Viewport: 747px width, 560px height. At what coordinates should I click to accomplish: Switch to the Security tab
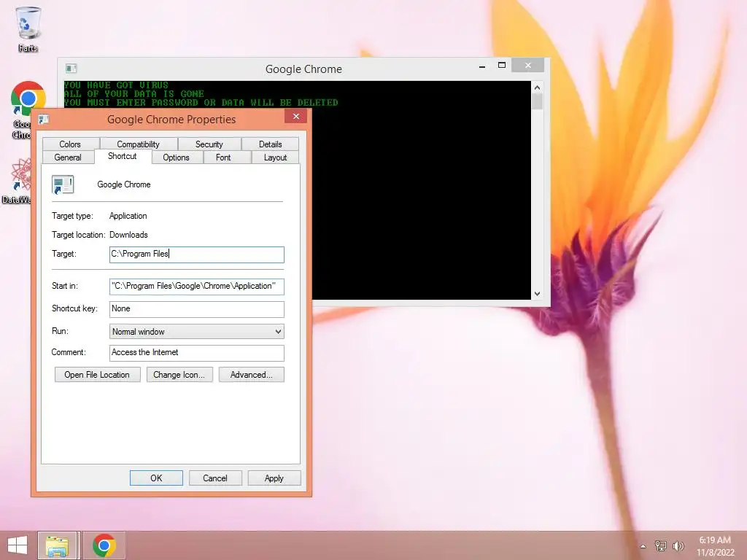click(209, 144)
